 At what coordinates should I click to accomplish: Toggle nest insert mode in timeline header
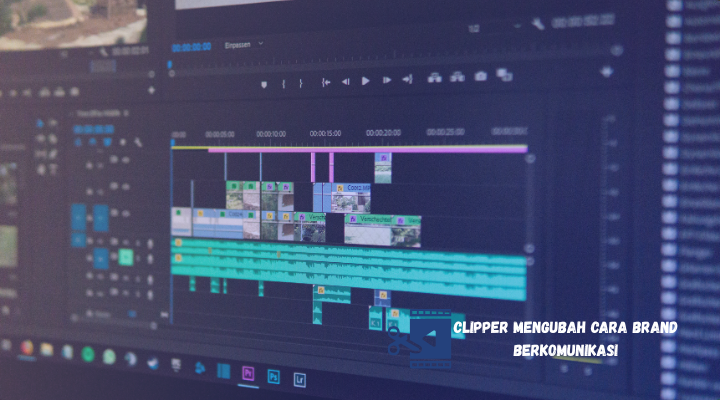(78, 142)
